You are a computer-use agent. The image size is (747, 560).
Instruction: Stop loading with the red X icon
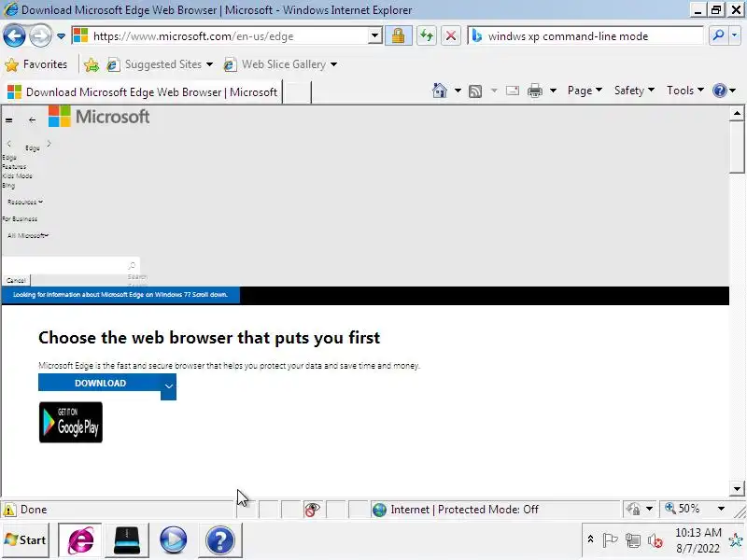pyautogui.click(x=451, y=35)
